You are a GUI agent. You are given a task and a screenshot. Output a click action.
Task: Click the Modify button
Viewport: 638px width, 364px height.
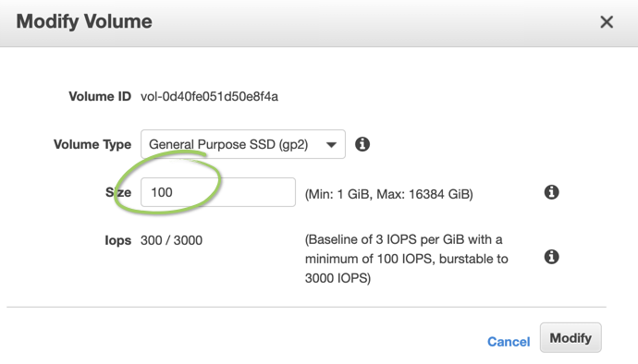[x=571, y=337]
